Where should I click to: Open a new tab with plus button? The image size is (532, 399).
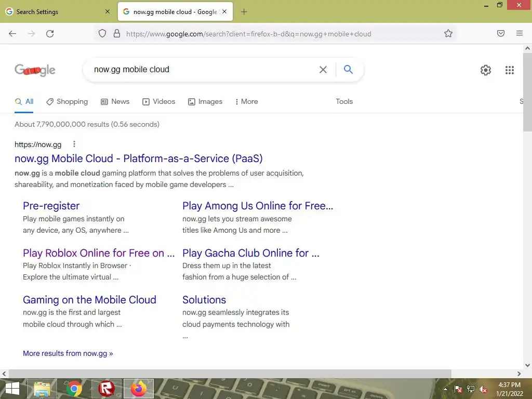(244, 12)
